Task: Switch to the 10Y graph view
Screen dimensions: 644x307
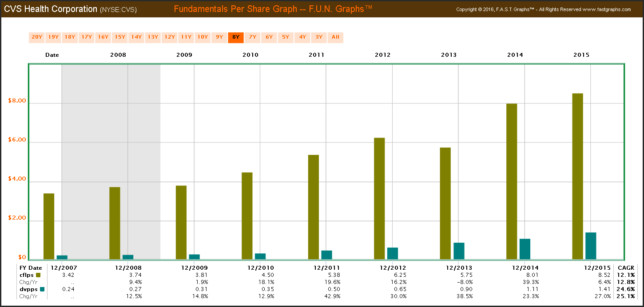Action: click(203, 37)
